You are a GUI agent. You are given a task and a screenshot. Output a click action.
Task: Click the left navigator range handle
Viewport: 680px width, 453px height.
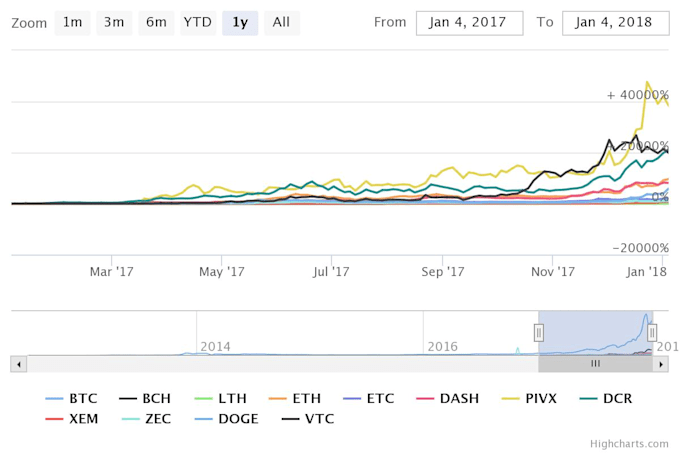point(539,332)
